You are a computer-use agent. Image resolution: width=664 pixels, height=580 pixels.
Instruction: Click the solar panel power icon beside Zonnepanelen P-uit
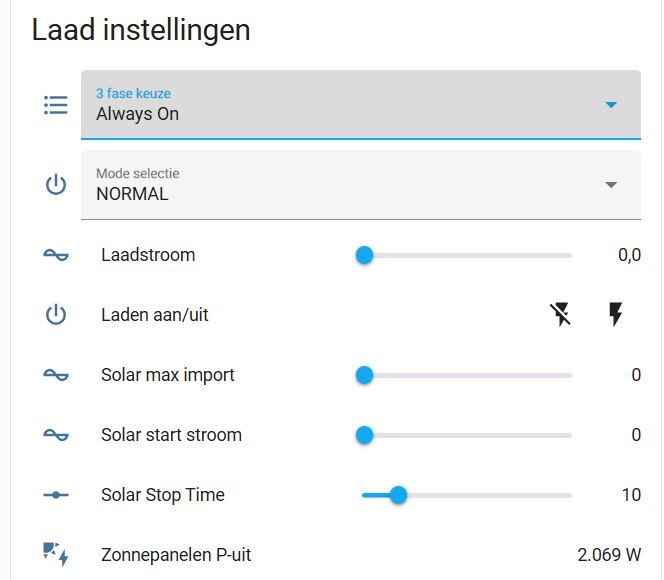tap(56, 555)
